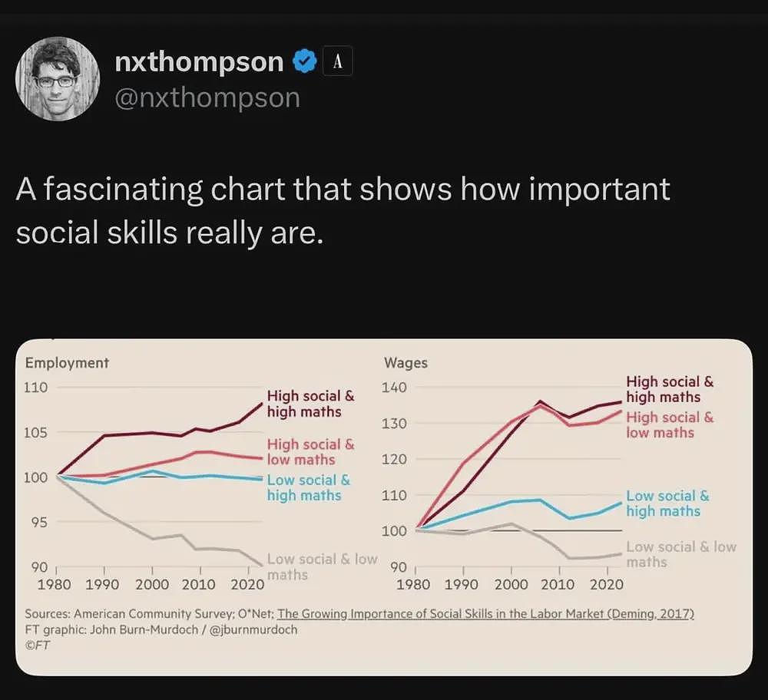Click the Employment chart title

click(x=67, y=363)
